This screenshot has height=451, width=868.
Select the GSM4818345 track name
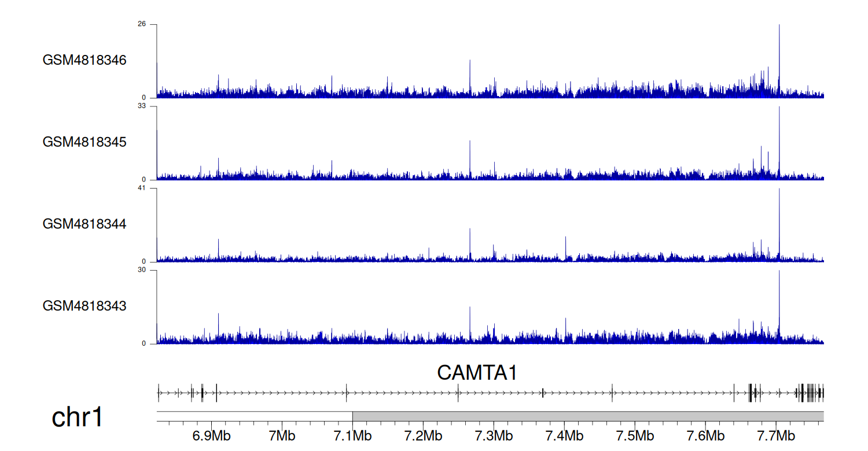coord(84,142)
